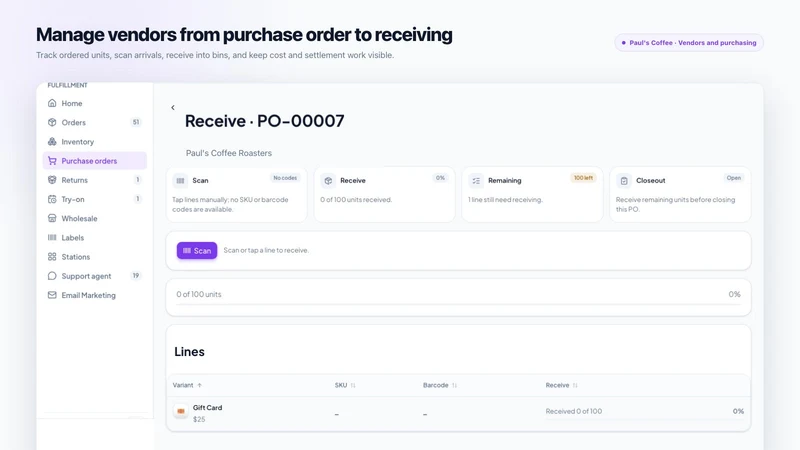Go back using the left chevron arrow

173,107
